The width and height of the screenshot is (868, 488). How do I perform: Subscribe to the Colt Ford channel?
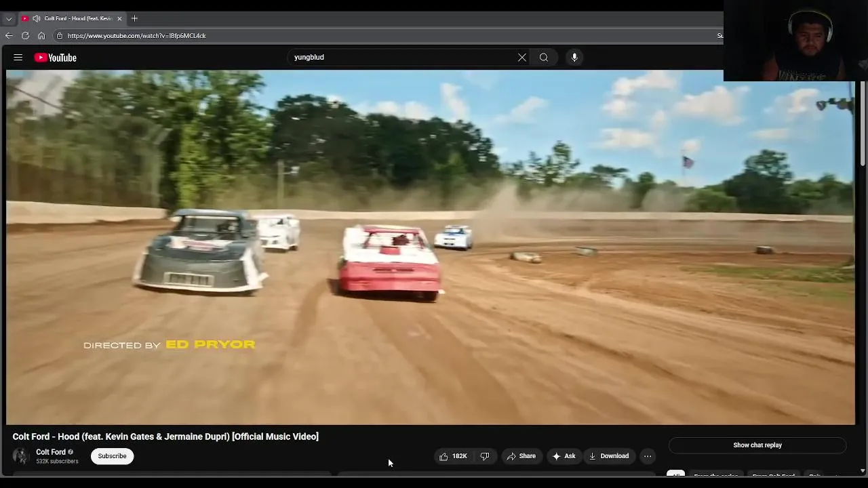pos(112,456)
